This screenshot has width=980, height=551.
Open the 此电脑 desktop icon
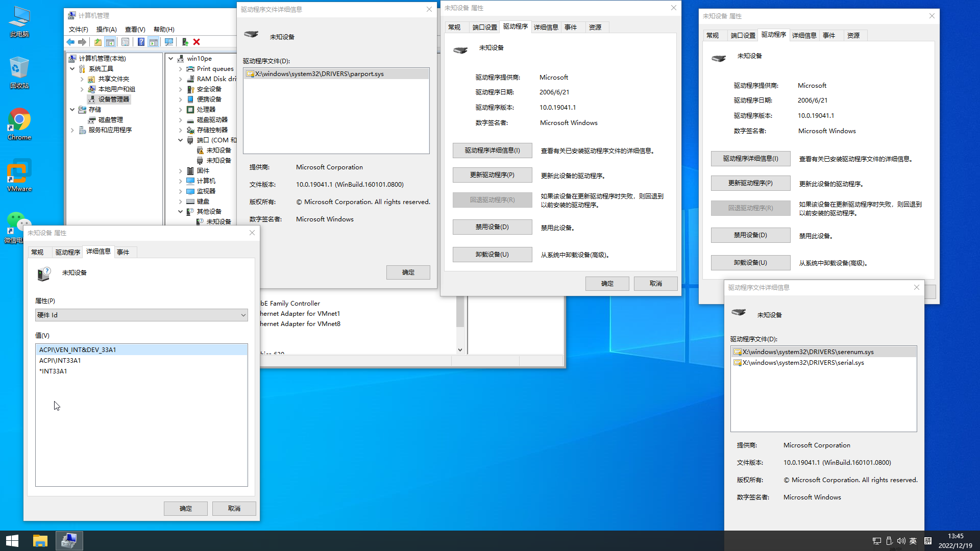click(19, 21)
